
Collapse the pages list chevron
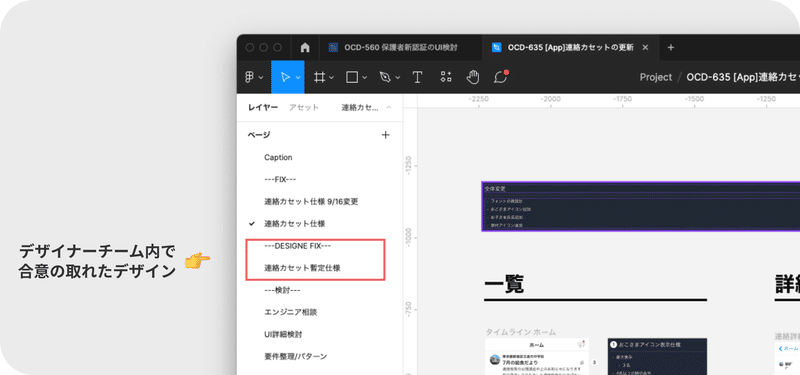click(389, 108)
